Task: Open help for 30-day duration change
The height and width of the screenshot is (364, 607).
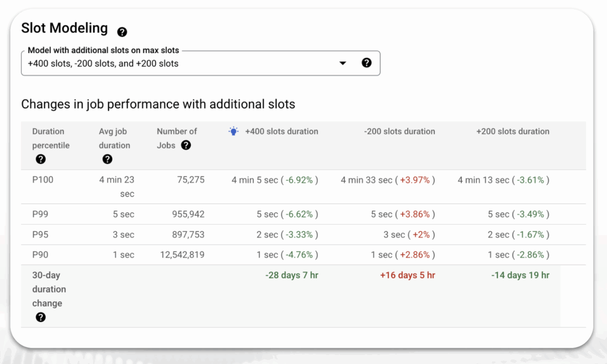Action: [40, 317]
